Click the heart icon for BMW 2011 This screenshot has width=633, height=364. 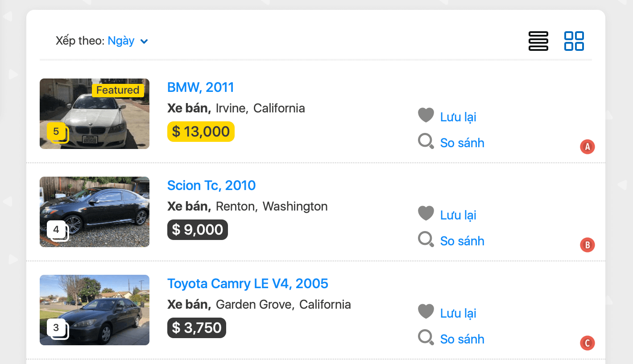(x=426, y=115)
